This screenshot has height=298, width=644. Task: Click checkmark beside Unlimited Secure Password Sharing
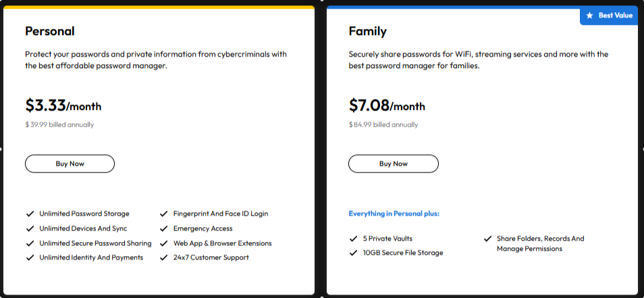coord(30,243)
